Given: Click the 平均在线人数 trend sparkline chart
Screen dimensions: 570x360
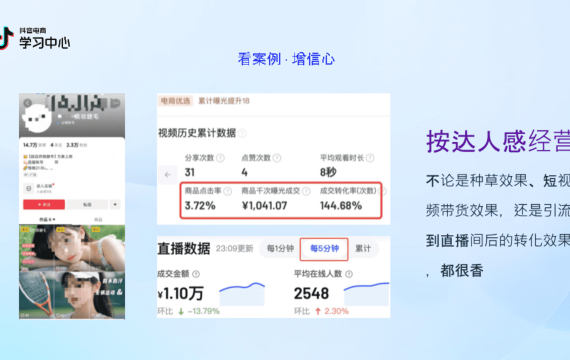Looking at the screenshot, I should [366, 294].
